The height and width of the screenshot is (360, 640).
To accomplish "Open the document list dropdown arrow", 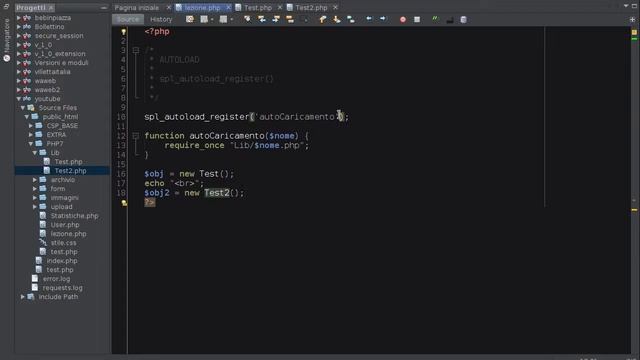I will 626,6.
